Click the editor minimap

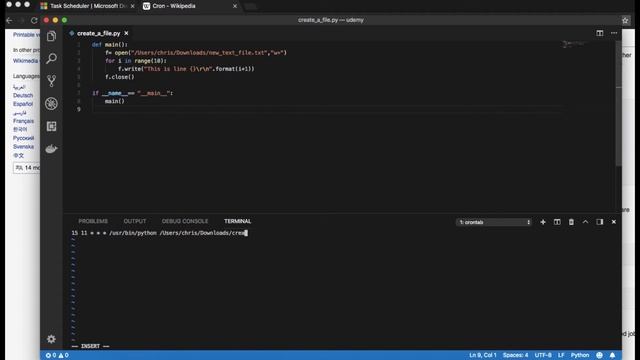tap(575, 44)
